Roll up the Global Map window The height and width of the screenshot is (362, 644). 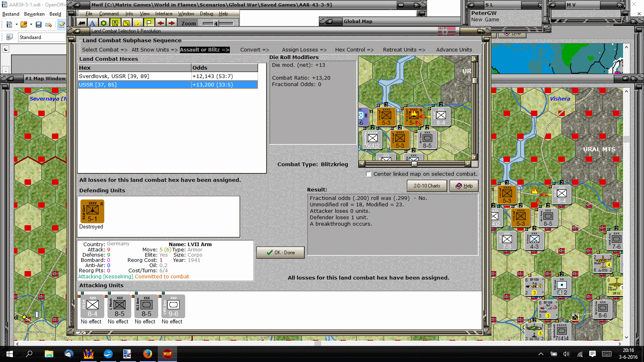329,21
